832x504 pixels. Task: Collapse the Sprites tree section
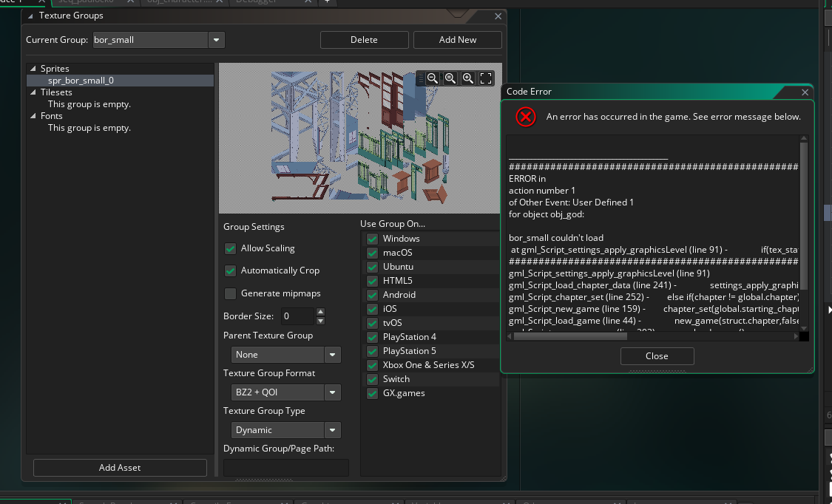point(32,67)
